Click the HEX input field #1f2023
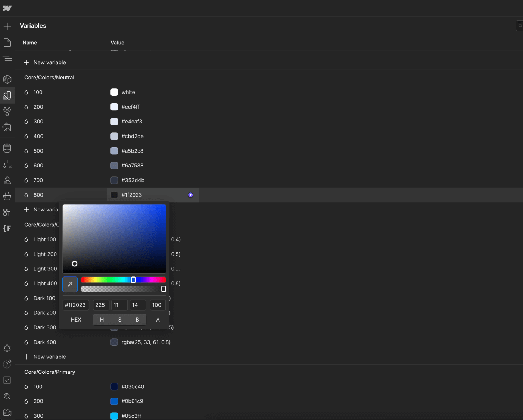The height and width of the screenshot is (420, 523). coord(76,305)
